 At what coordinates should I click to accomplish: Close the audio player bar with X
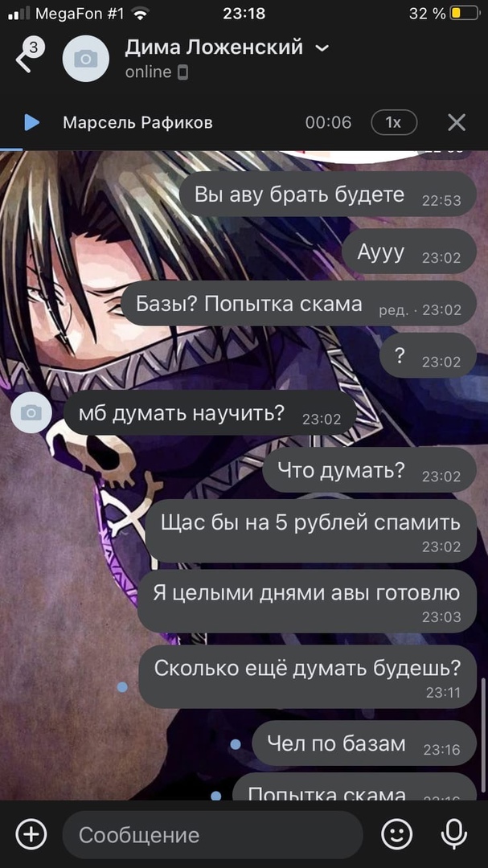tap(457, 122)
